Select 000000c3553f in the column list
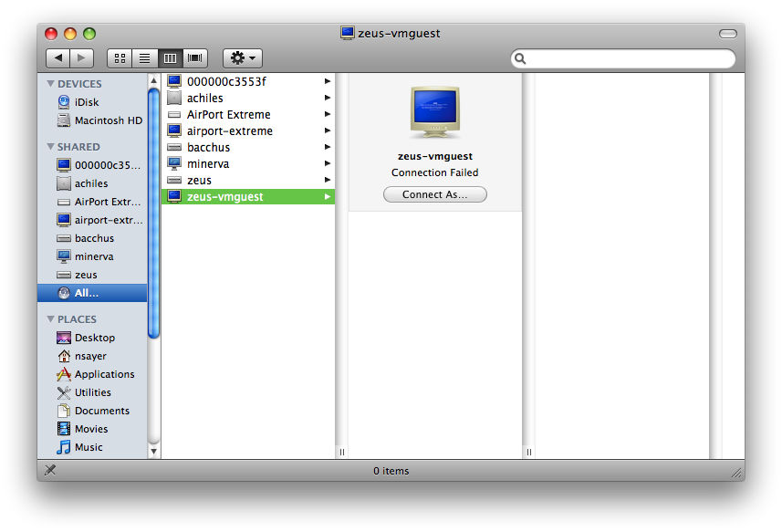 click(248, 81)
